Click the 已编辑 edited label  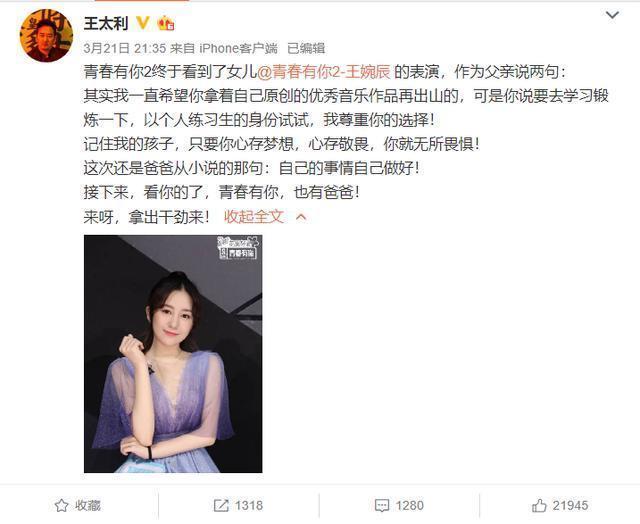(306, 49)
